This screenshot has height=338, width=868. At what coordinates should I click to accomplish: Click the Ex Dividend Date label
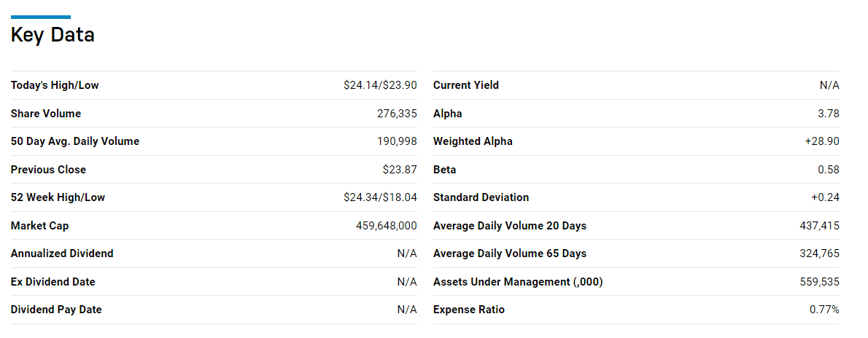point(53,282)
